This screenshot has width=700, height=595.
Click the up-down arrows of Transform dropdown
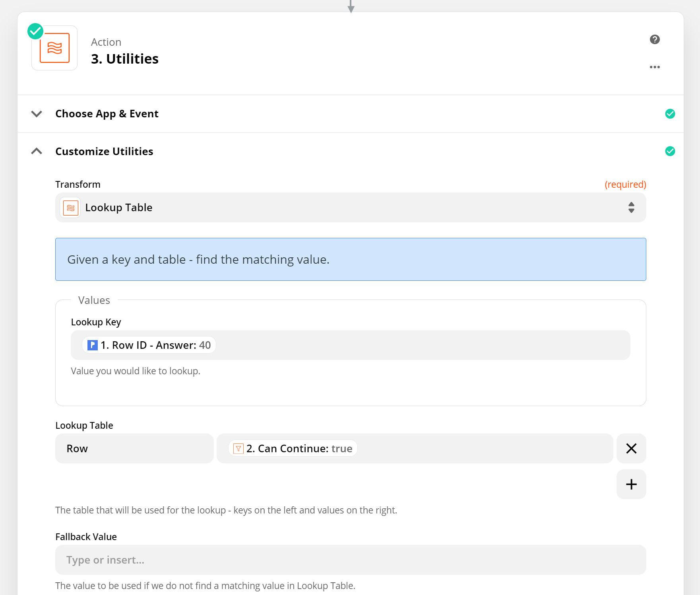[x=631, y=208]
